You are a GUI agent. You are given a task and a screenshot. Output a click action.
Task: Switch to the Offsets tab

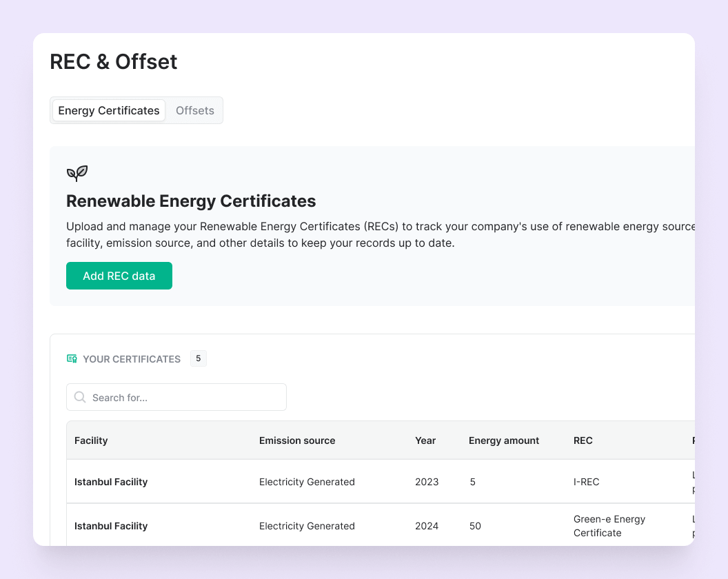194,110
